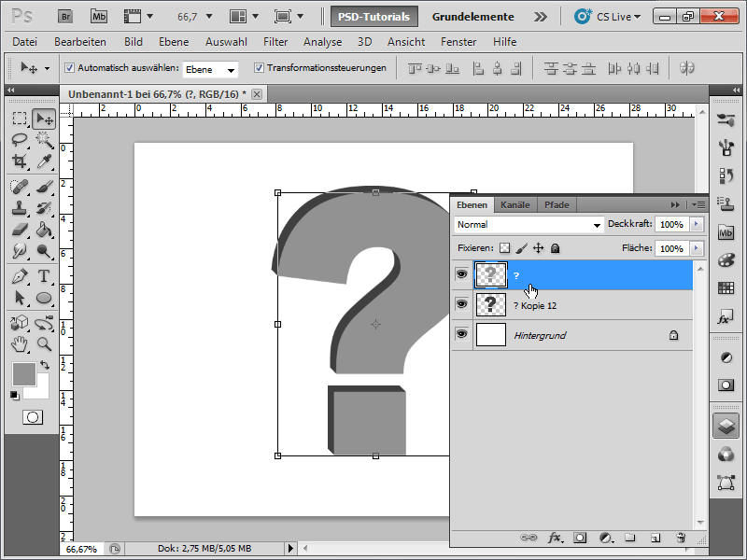The width and height of the screenshot is (747, 560).
Task: Create a new layer group
Action: coord(630,539)
